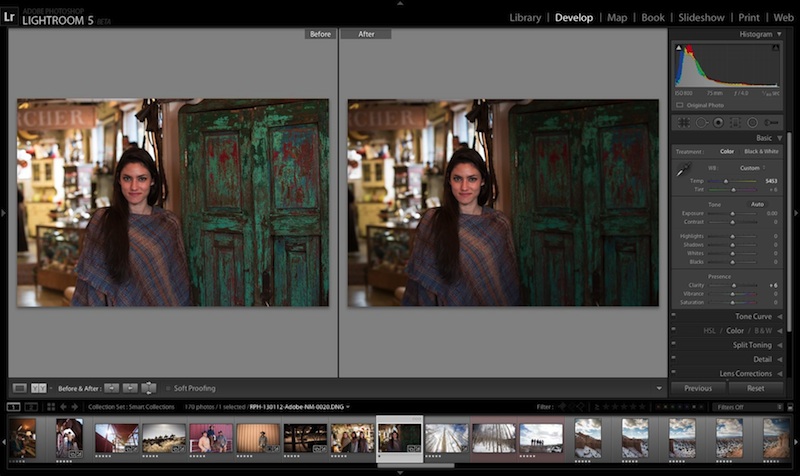This screenshot has width=800, height=476.
Task: Select the Spot Removal tool
Action: [x=701, y=122]
